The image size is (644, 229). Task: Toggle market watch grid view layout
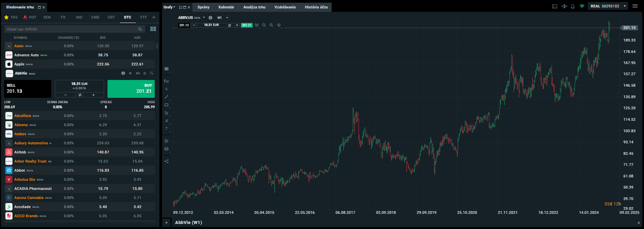pos(153,29)
